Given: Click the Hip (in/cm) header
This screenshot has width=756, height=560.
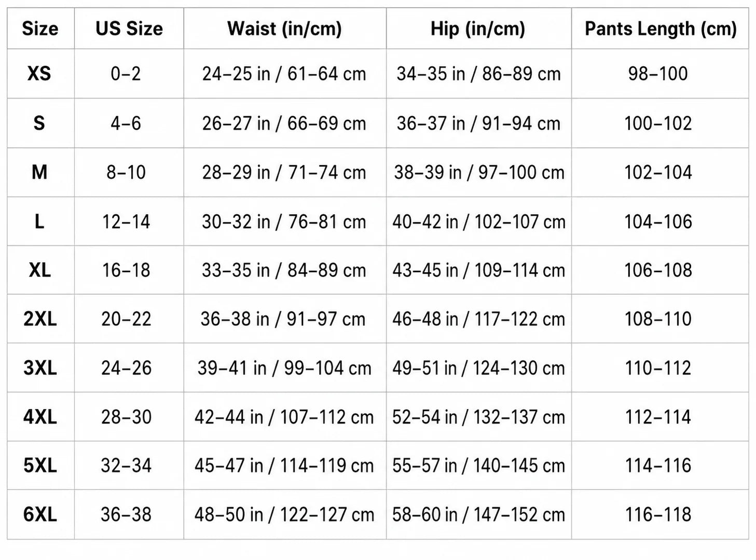Looking at the screenshot, I should [478, 29].
